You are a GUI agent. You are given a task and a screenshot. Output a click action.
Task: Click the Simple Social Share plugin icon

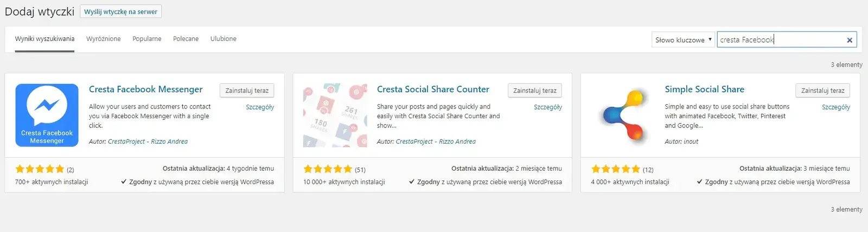click(x=623, y=115)
